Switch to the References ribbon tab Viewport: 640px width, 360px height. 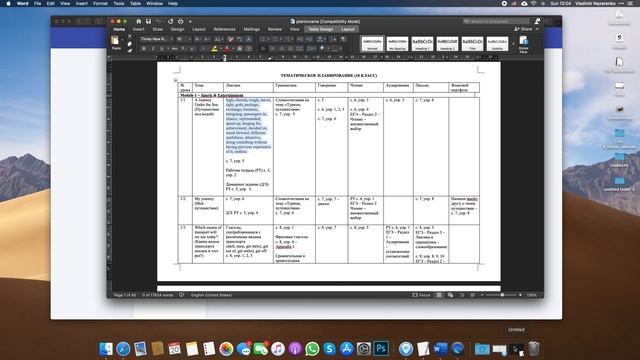(224, 29)
